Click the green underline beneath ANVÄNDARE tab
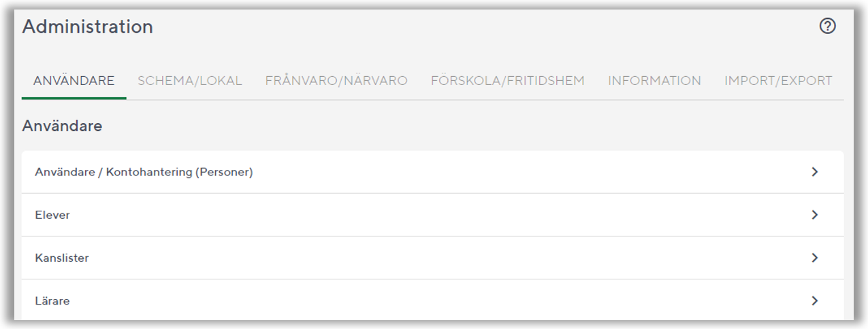Screen dimensions: 868x329 tap(74, 99)
